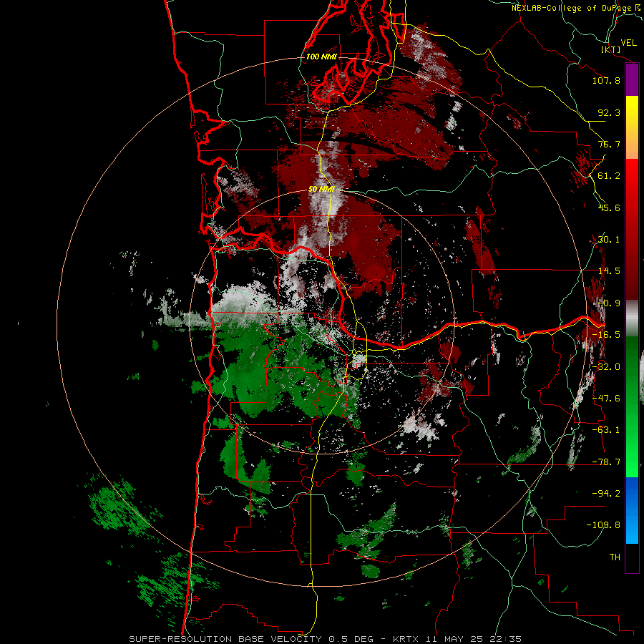Viewport: 644px width, 644px height.
Task: Click the purple swatch atop the color bar
Action: (632, 80)
